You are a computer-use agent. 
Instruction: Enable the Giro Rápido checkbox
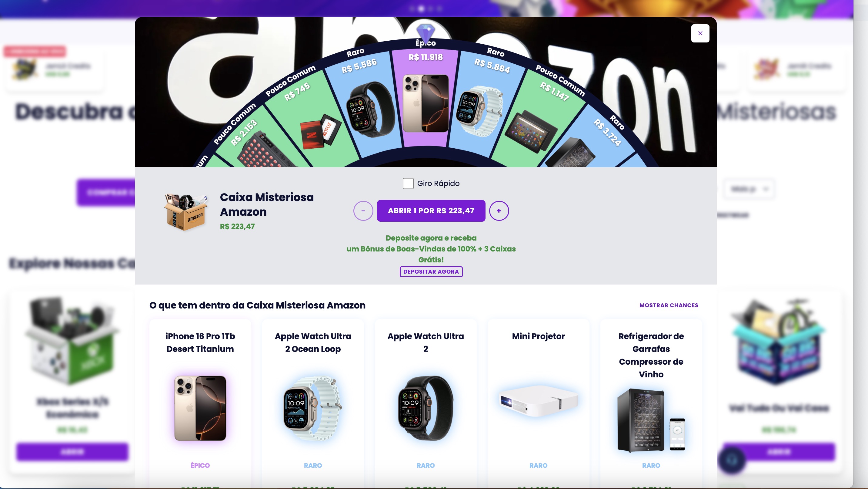pyautogui.click(x=408, y=184)
